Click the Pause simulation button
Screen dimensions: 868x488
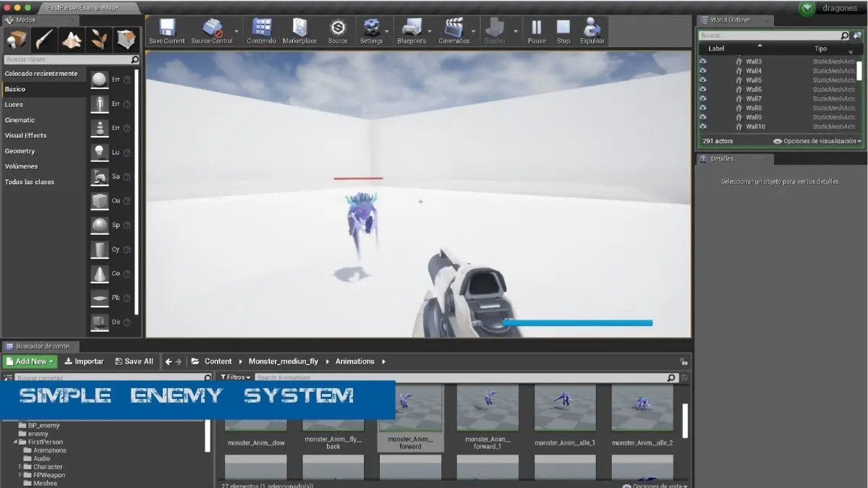(537, 27)
